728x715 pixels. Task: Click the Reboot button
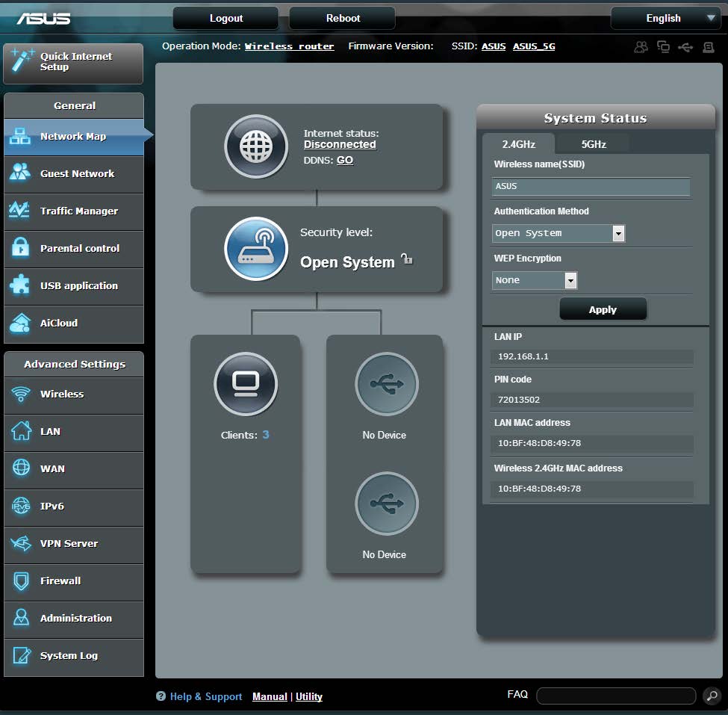point(343,18)
